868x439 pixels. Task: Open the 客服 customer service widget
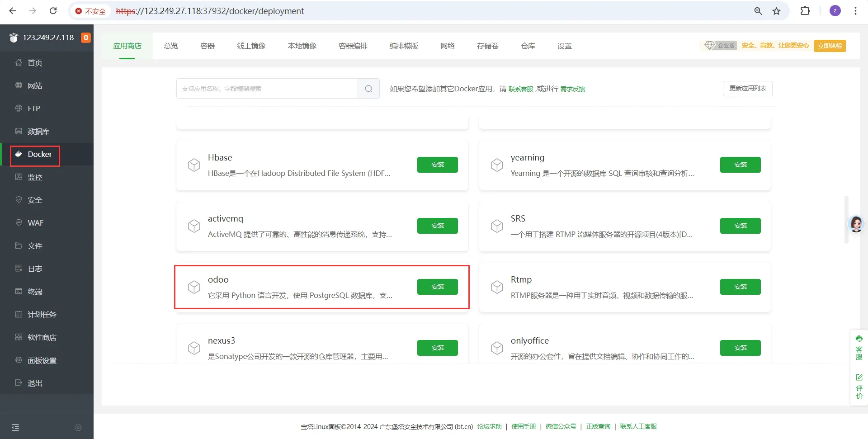coord(859,349)
